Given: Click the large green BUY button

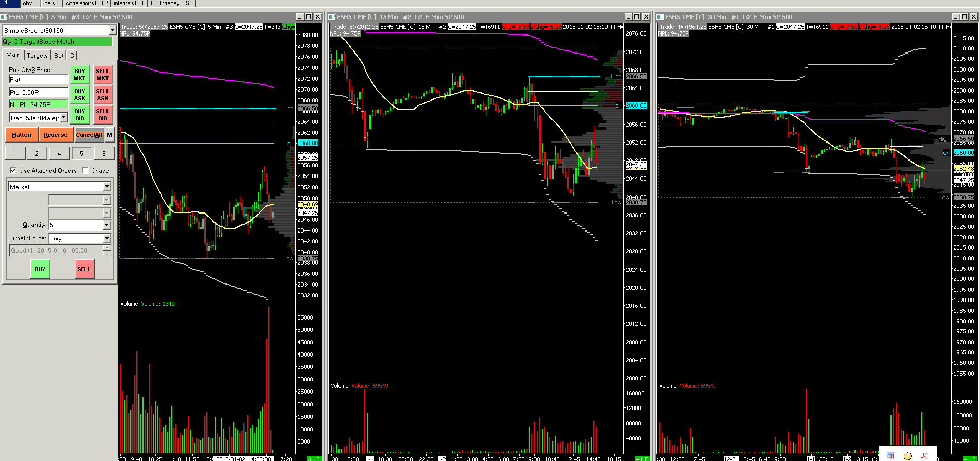Looking at the screenshot, I should (x=40, y=269).
